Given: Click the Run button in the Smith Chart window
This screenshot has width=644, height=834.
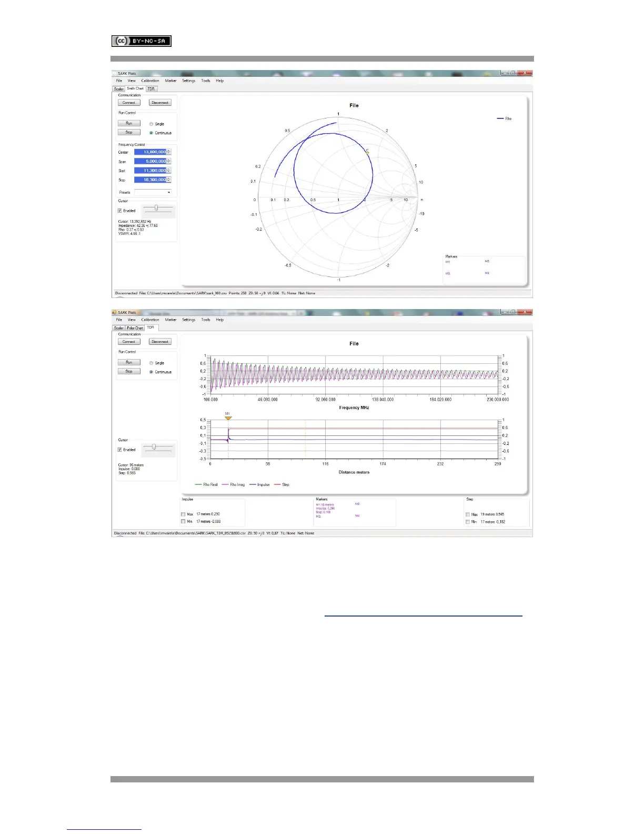Looking at the screenshot, I should (x=129, y=123).
